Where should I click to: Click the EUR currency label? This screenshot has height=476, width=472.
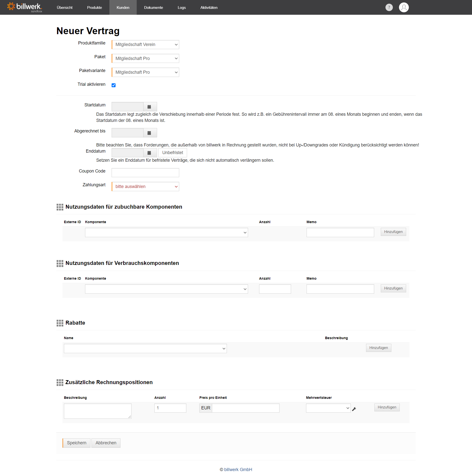206,408
